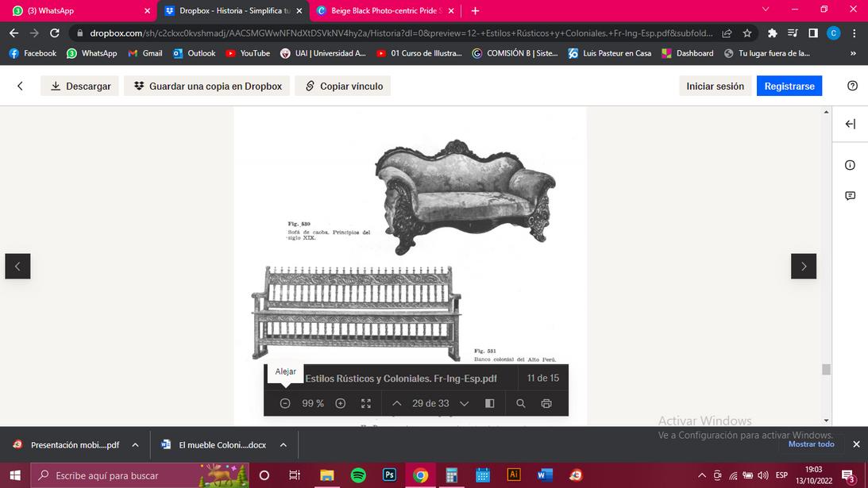
Task: Switch to the WhatsApp browser tab
Action: coord(79,10)
